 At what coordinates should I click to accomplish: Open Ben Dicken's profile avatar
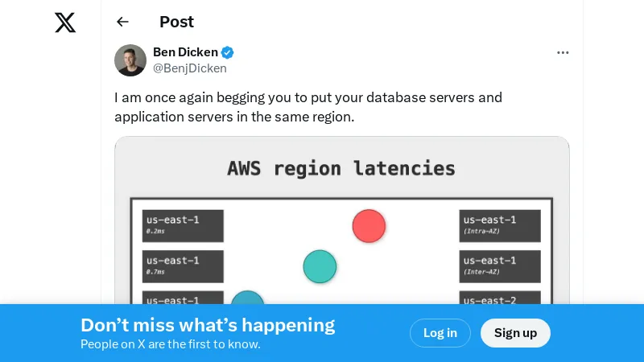click(x=130, y=60)
